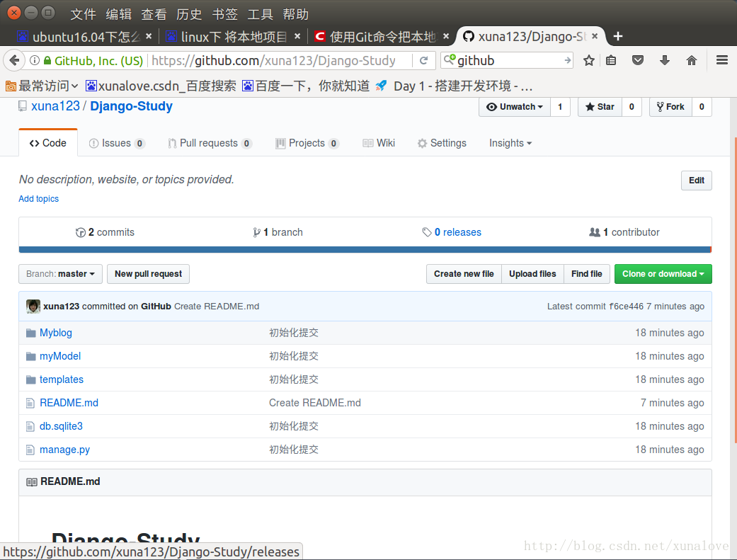Switch to the Pull requests tab
The width and height of the screenshot is (737, 560).
pyautogui.click(x=210, y=143)
